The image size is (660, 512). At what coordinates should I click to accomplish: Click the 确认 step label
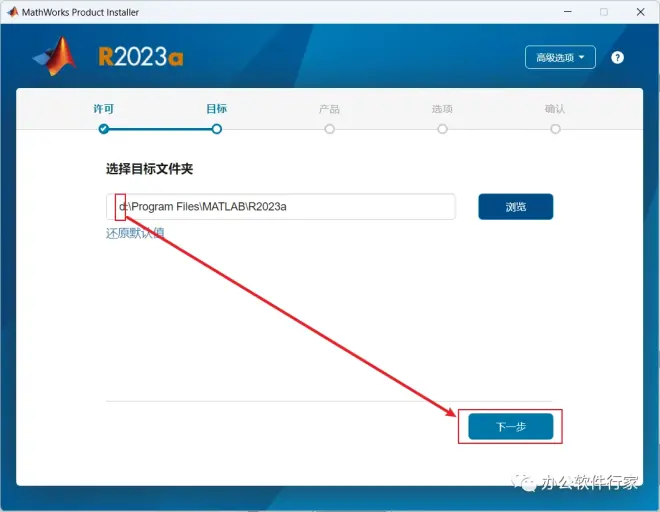tap(555, 109)
